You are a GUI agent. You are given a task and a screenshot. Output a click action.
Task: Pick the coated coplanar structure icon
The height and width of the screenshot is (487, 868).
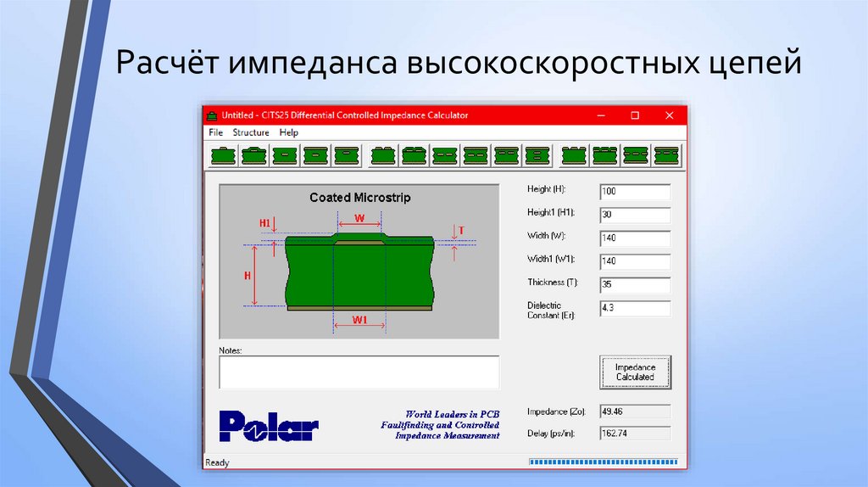coord(605,155)
